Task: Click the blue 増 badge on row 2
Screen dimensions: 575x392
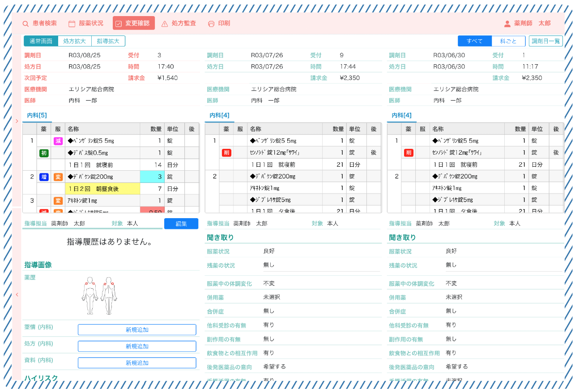Action: point(44,177)
